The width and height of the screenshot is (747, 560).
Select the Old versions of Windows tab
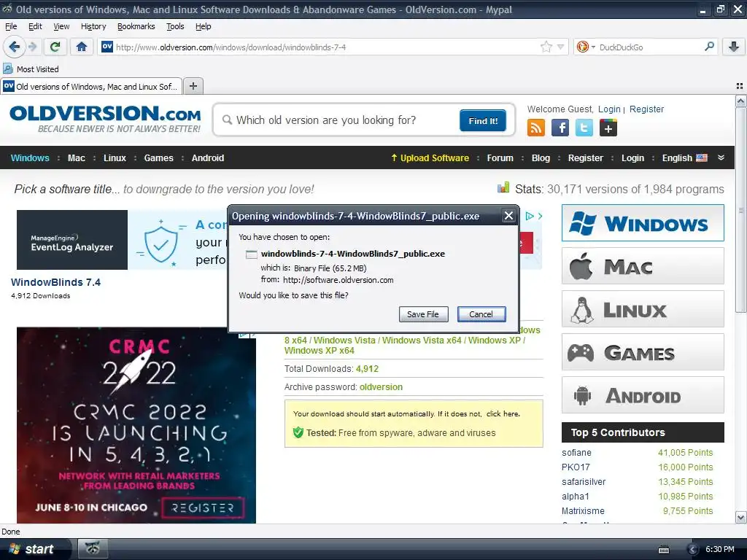91,86
